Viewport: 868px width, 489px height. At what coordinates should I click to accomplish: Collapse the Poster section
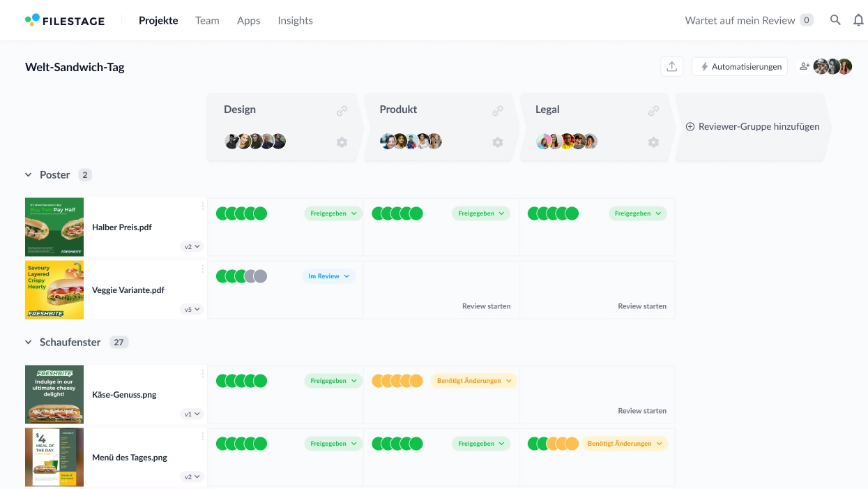click(29, 175)
